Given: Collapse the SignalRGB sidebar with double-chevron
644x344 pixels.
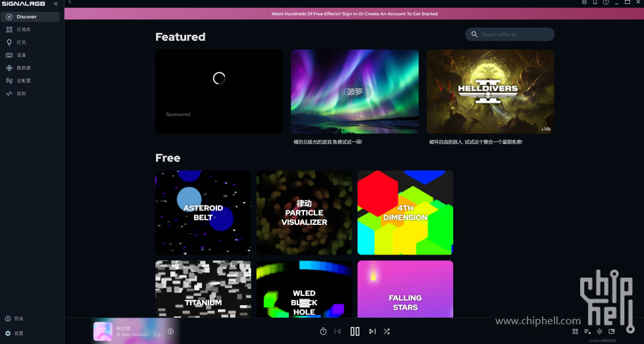Looking at the screenshot, I should [56, 4].
